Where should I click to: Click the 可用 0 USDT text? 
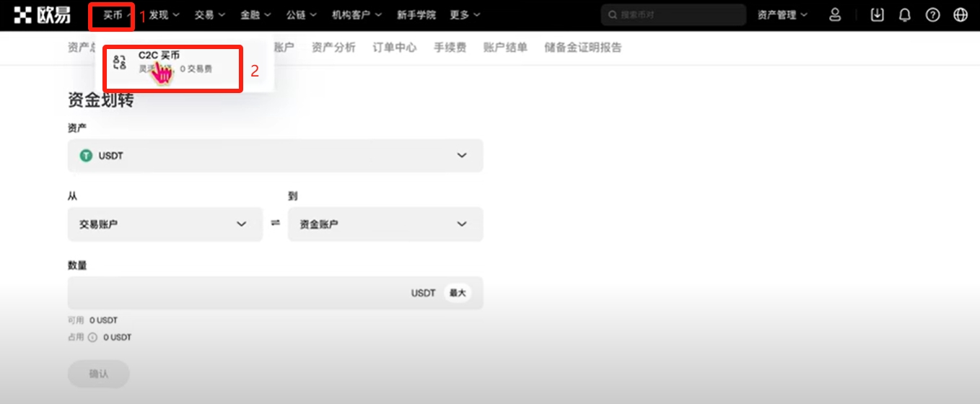[x=92, y=320]
